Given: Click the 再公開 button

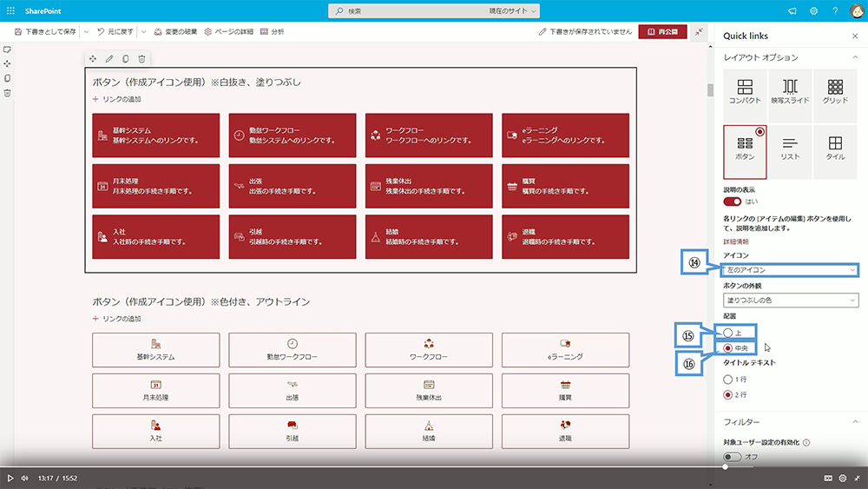Looking at the screenshot, I should point(663,31).
